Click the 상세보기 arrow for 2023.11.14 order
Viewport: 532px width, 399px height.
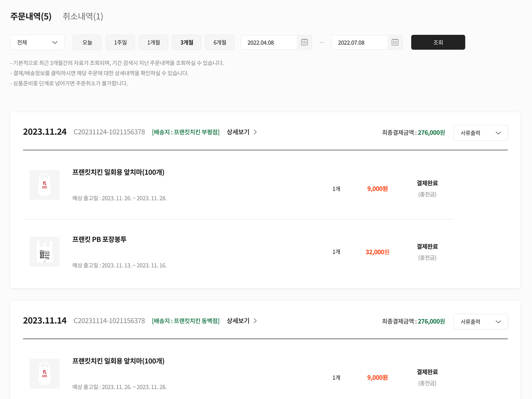(x=255, y=321)
